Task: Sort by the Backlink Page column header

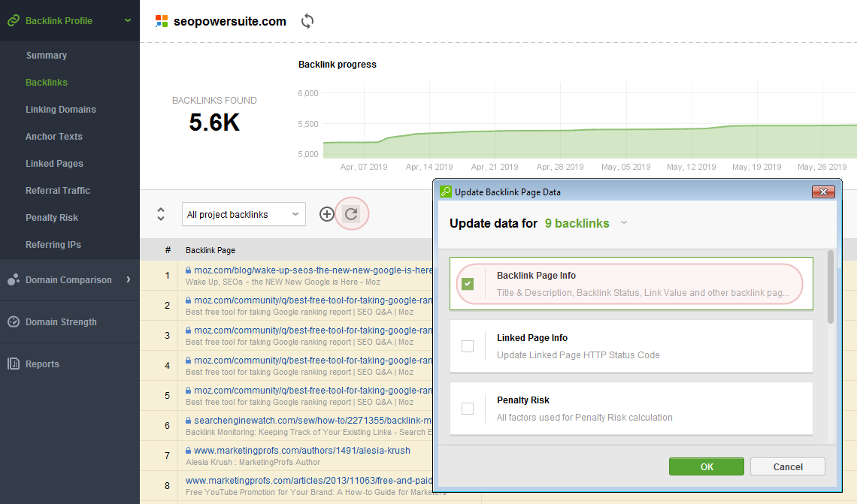Action: [x=210, y=250]
